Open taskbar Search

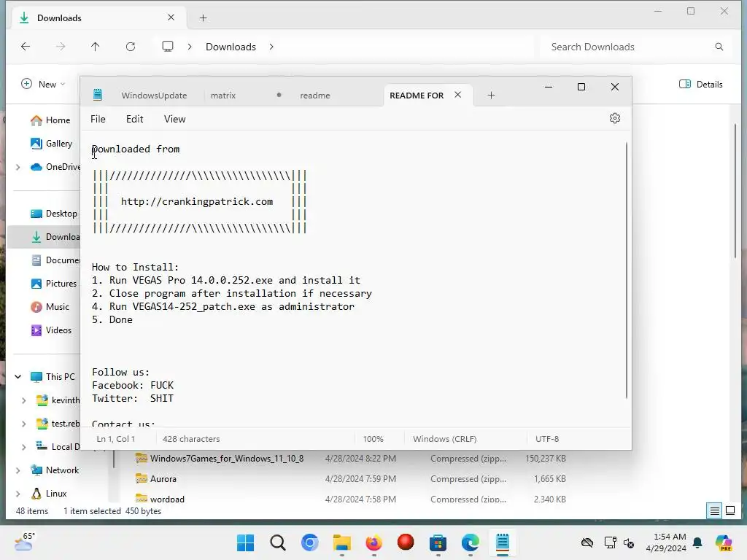[277, 542]
